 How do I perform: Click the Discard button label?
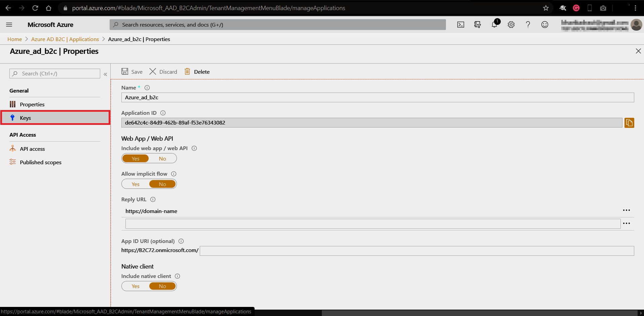(x=168, y=72)
